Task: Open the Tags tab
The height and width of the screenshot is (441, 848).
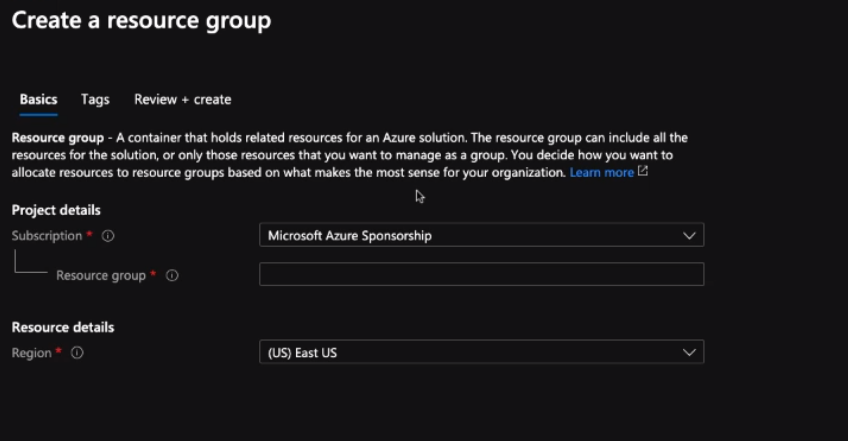Action: (95, 100)
